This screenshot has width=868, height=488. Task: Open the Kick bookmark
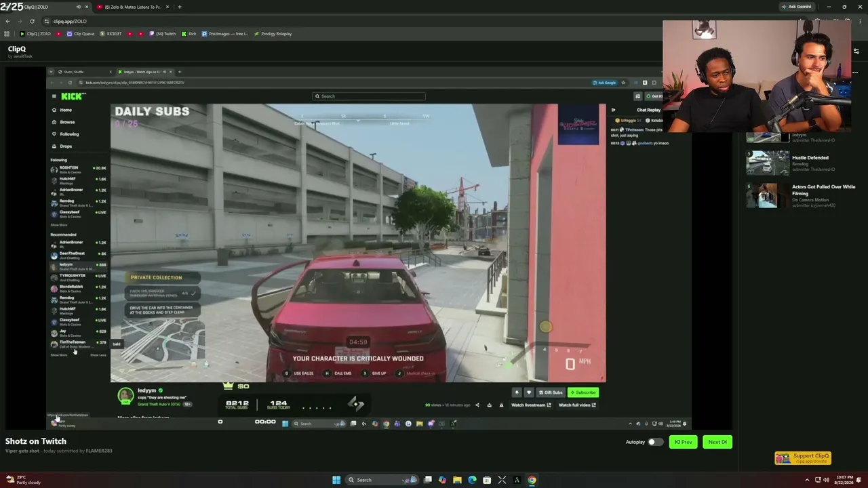(189, 34)
